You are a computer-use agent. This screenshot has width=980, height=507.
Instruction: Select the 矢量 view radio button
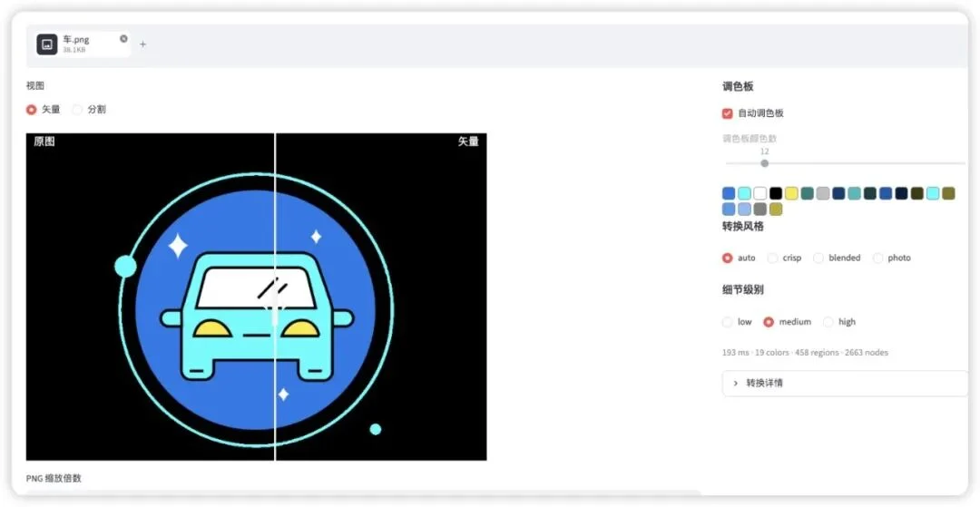point(31,109)
